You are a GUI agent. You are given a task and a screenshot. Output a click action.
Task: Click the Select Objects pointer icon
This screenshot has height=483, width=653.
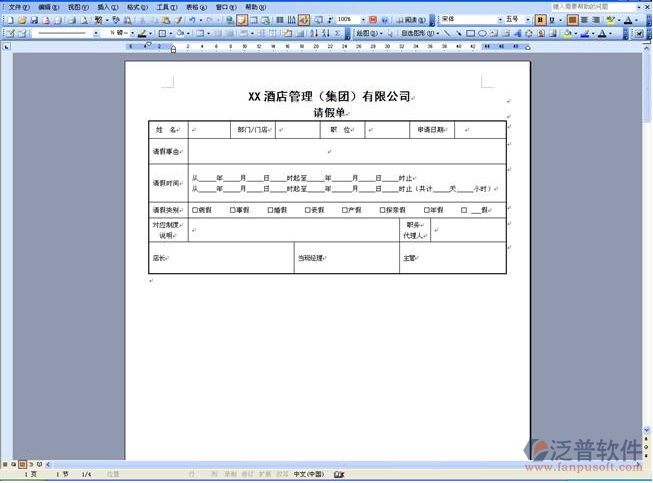pyautogui.click(x=390, y=33)
